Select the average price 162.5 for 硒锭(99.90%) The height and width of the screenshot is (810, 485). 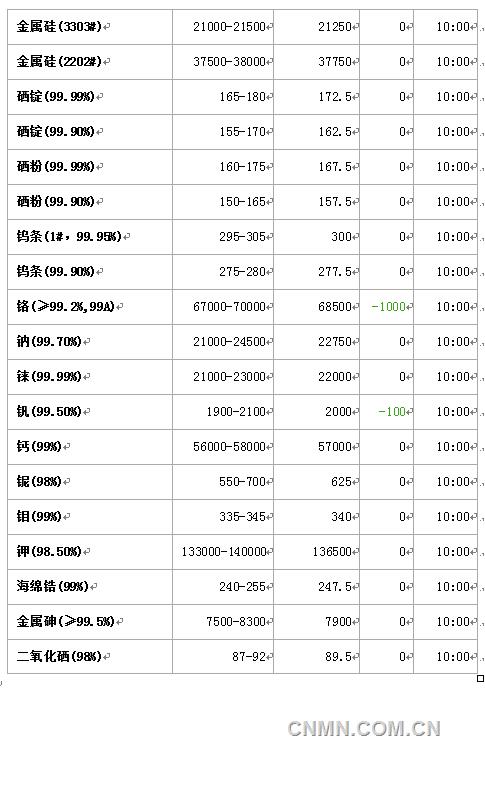pyautogui.click(x=335, y=132)
